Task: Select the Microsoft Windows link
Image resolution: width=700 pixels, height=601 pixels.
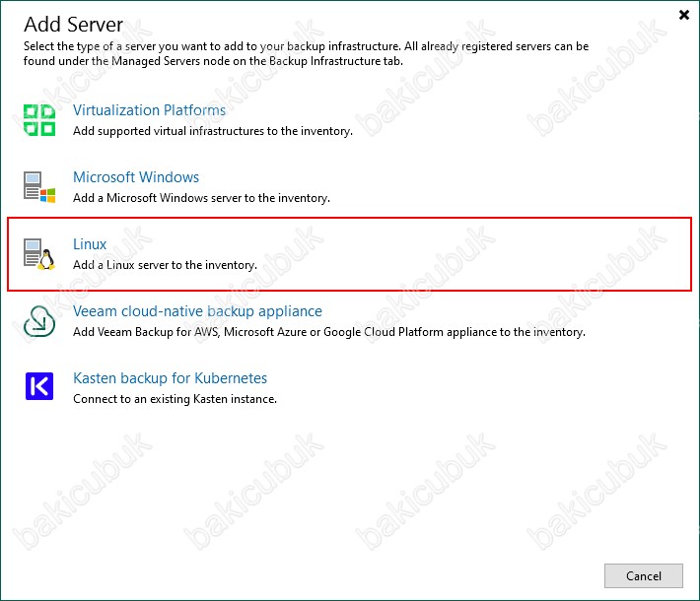Action: [136, 177]
